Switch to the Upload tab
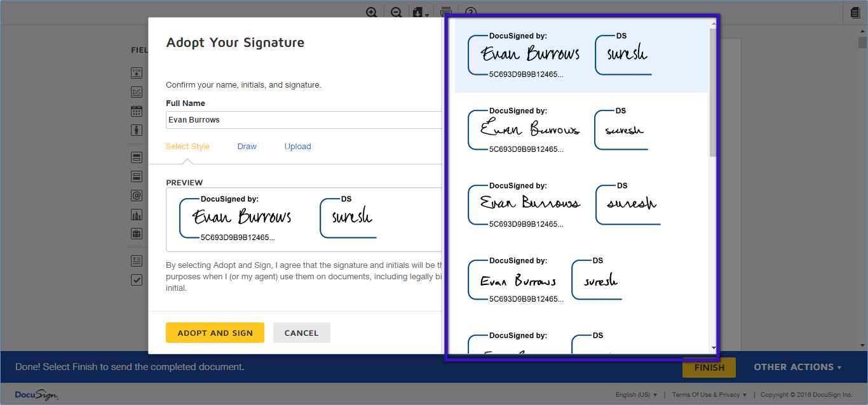Viewport: 868px width, 405px height. click(297, 147)
